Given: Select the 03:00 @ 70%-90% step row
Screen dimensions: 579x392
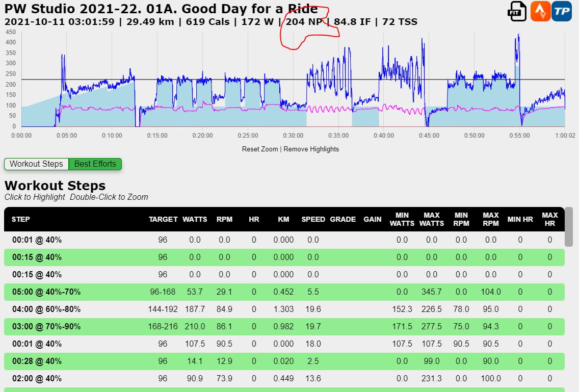Looking at the screenshot, I should click(46, 327).
